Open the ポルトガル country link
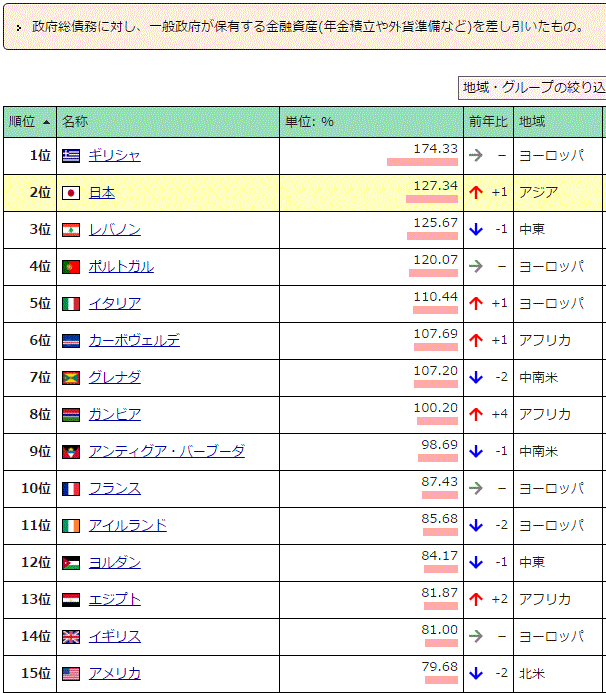Image resolution: width=606 pixels, height=693 pixels. [x=121, y=267]
